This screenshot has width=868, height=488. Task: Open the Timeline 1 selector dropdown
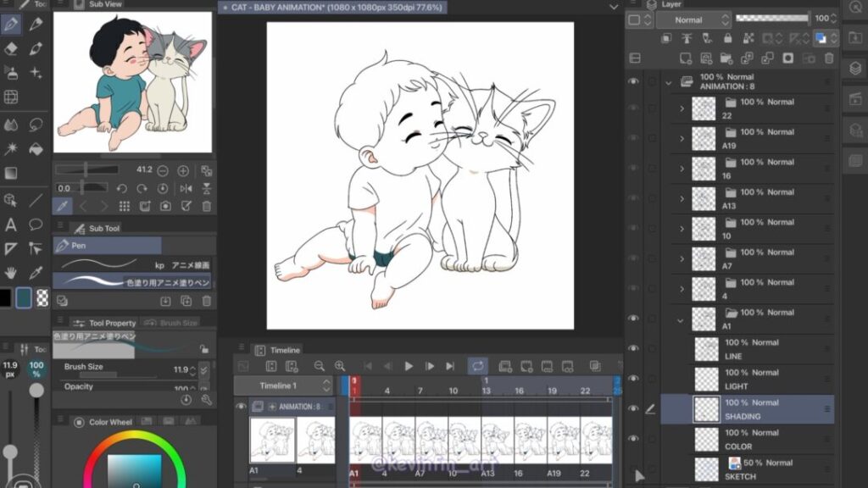pyautogui.click(x=284, y=385)
